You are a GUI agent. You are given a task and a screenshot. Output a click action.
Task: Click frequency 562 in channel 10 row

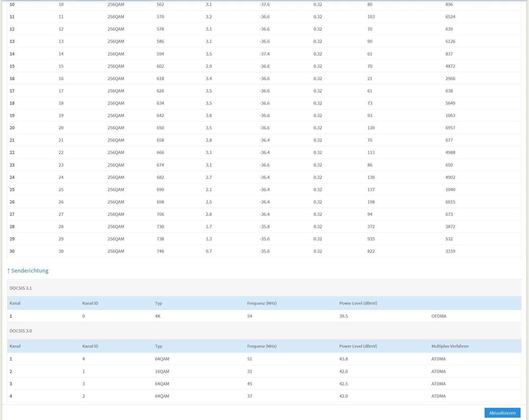tap(160, 4)
